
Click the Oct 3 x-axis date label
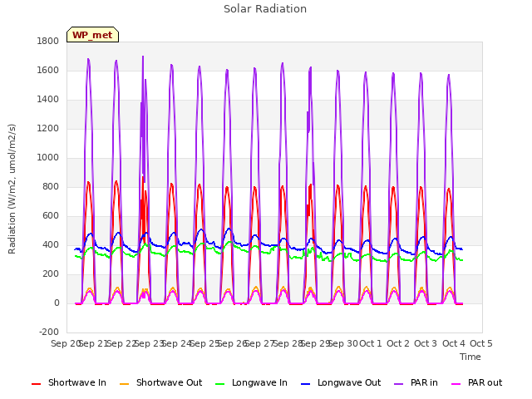[426, 343]
